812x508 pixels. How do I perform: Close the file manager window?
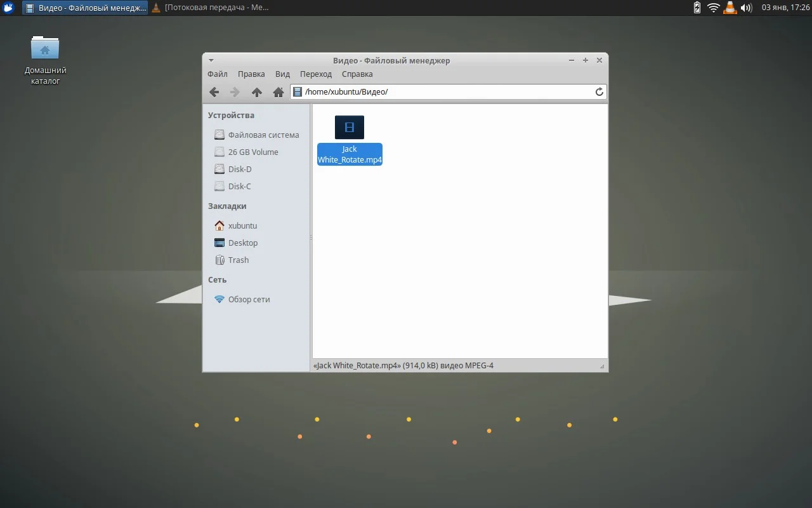(x=599, y=60)
